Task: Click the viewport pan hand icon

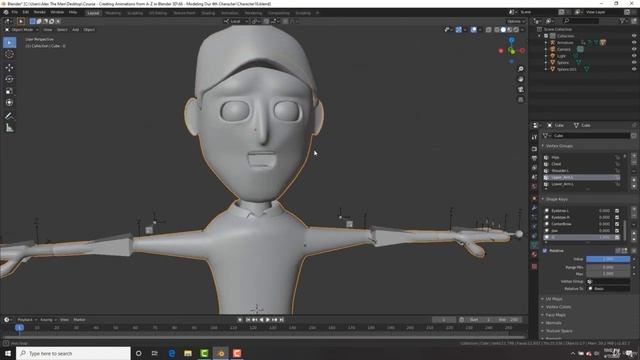Action: pos(520,79)
